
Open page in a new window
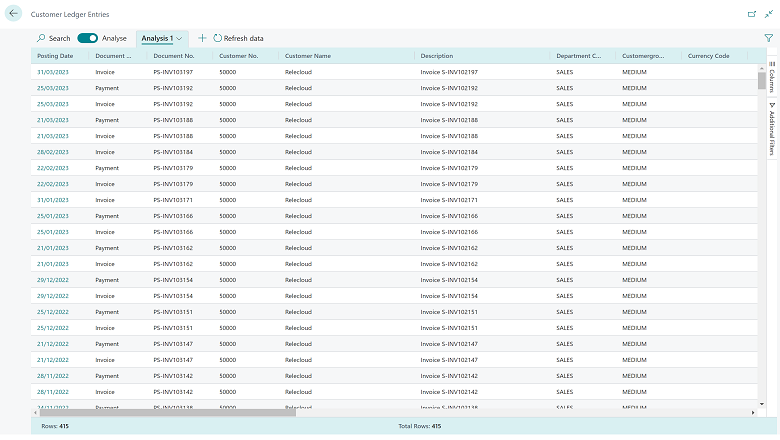[752, 14]
